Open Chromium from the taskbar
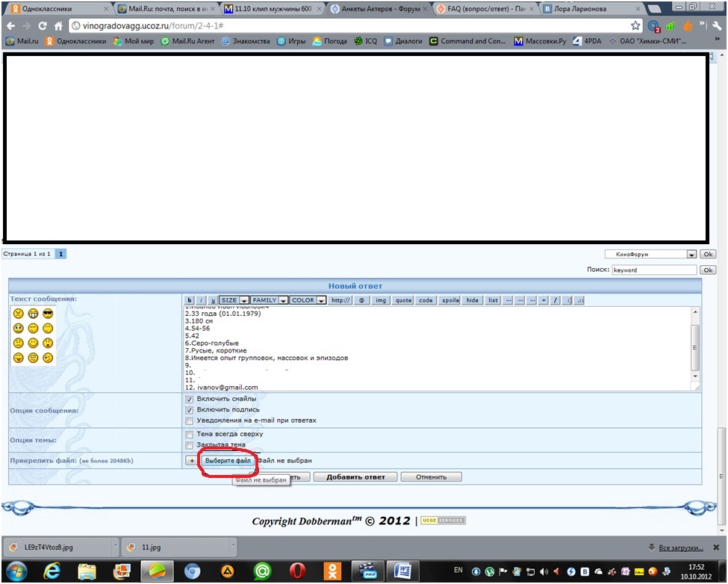728x584 pixels. pos(192,571)
